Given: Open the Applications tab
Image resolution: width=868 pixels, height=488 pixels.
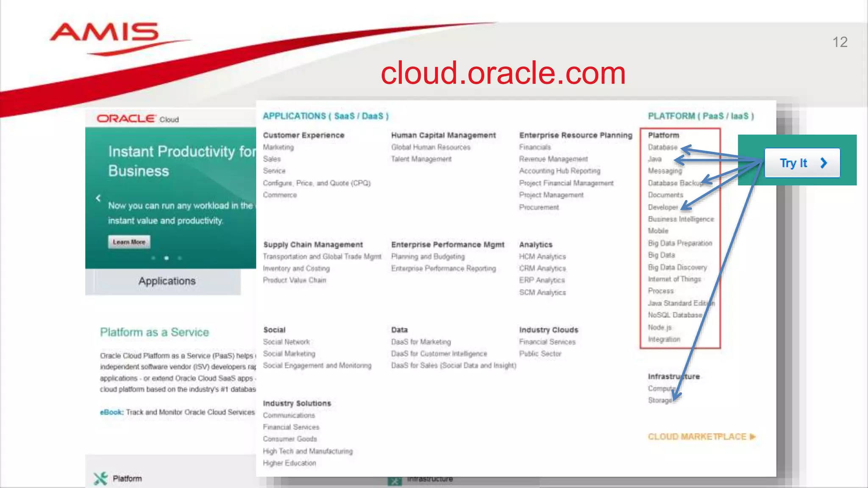Looking at the screenshot, I should click(167, 281).
